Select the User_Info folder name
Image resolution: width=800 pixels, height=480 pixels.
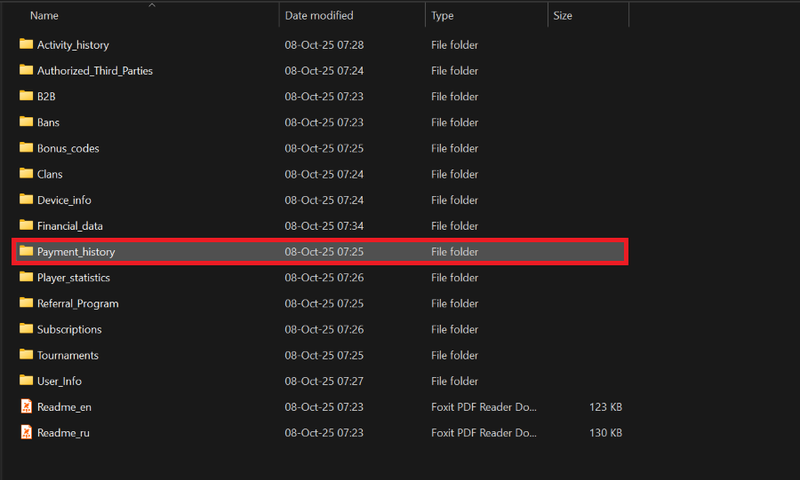[x=59, y=381]
